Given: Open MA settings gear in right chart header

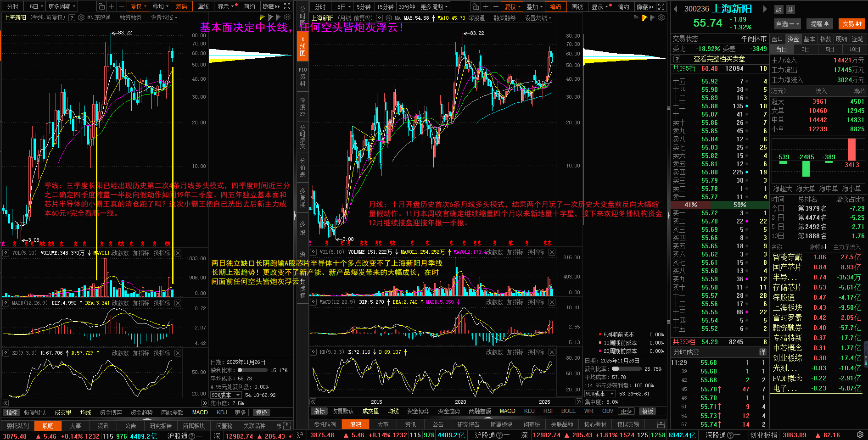Looking at the screenshot, I should tap(389, 18).
